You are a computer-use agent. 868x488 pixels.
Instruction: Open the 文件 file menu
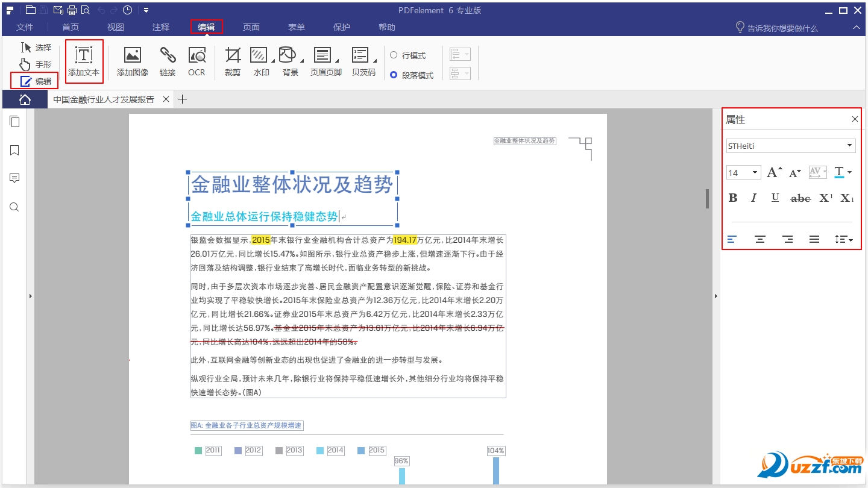click(25, 27)
